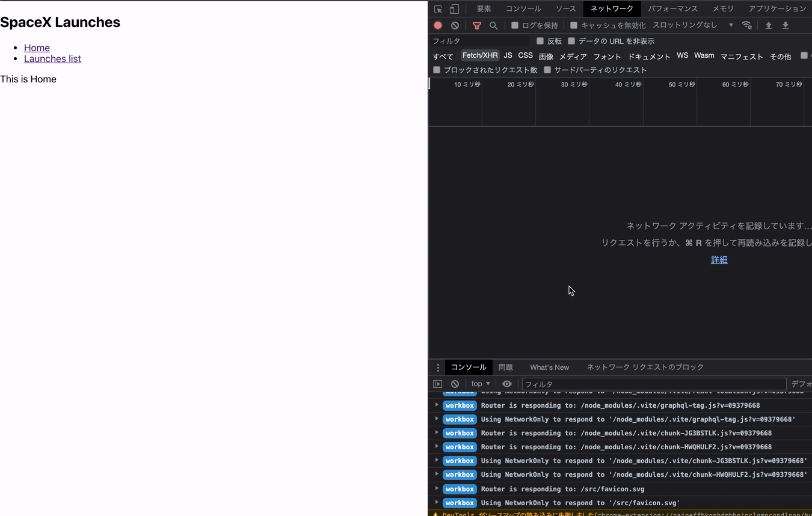
Task: Filter requests by JS
Action: coord(508,55)
